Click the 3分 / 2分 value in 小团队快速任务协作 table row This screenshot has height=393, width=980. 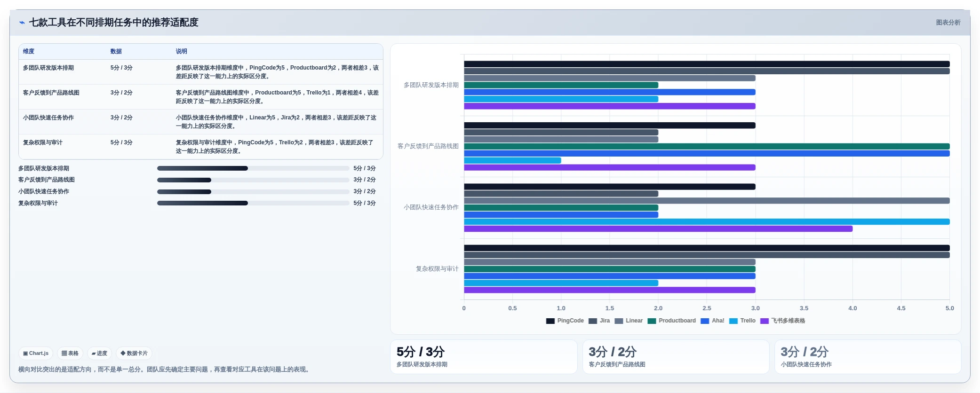[121, 118]
